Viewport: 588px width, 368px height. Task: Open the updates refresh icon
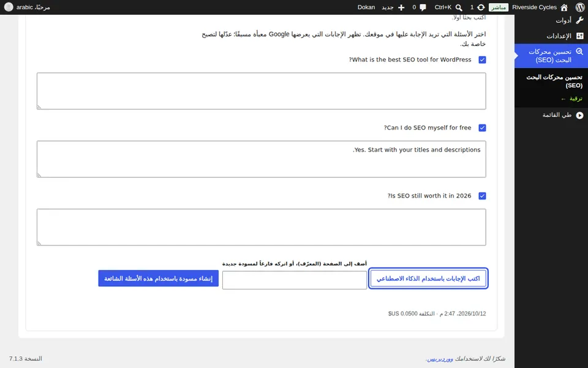click(481, 7)
